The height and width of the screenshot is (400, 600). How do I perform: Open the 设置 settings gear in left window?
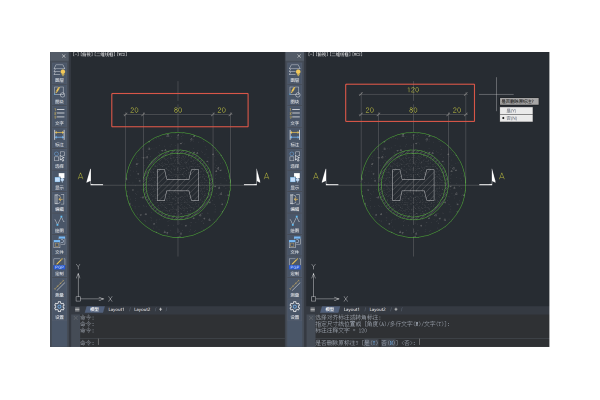[59, 309]
